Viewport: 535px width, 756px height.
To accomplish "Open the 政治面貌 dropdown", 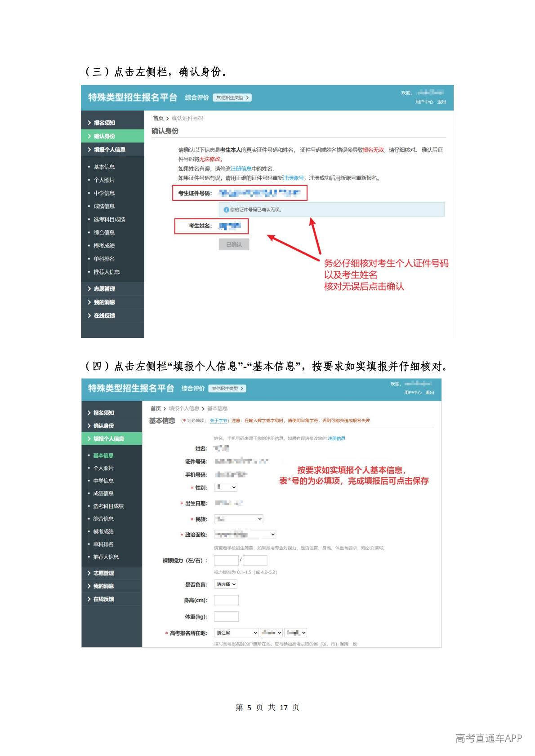I will (245, 535).
